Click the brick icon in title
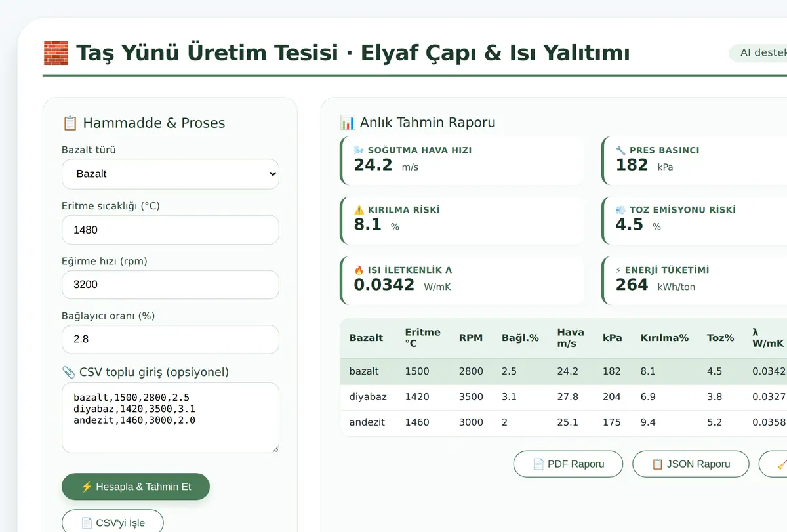787x532 pixels. [x=56, y=52]
